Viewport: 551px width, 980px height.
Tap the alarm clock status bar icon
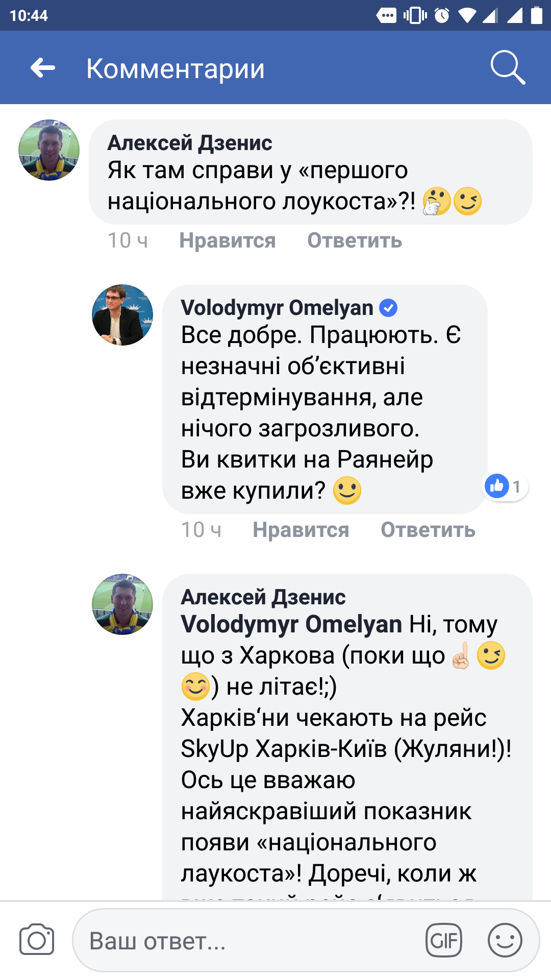[442, 15]
